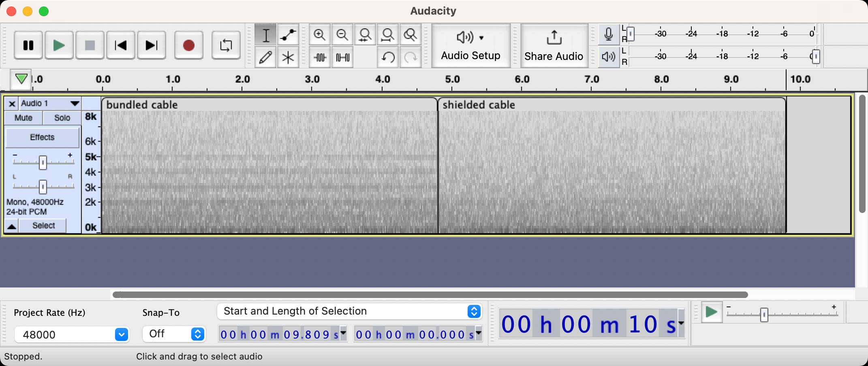Click the Share Audio button
The image size is (868, 366).
point(554,46)
